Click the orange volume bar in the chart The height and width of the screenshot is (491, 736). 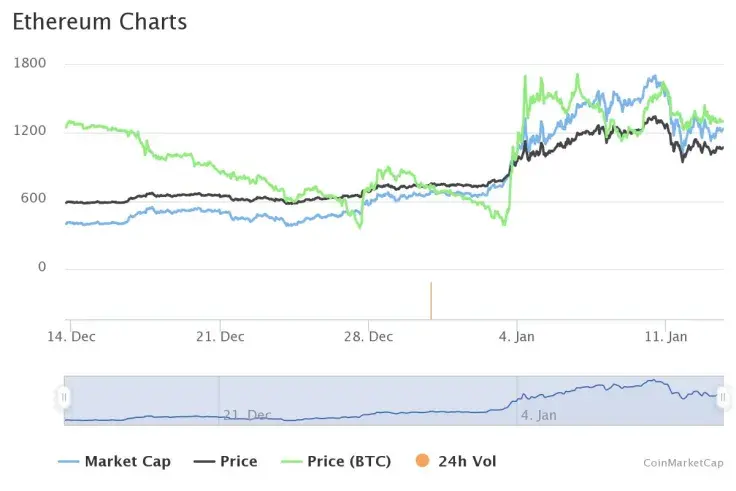click(431, 301)
